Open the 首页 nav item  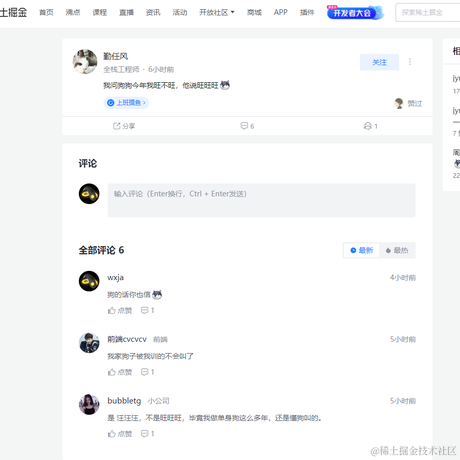(x=46, y=13)
